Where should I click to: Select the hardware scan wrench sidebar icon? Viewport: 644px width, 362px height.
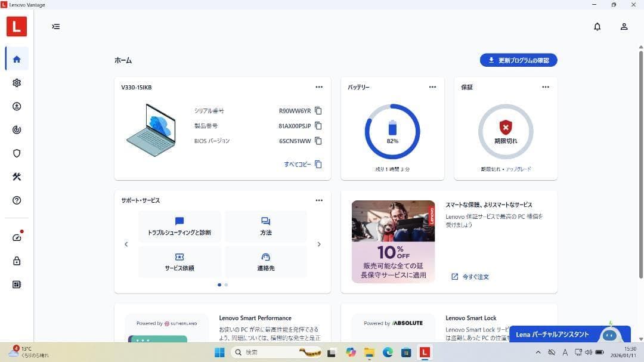[16, 177]
